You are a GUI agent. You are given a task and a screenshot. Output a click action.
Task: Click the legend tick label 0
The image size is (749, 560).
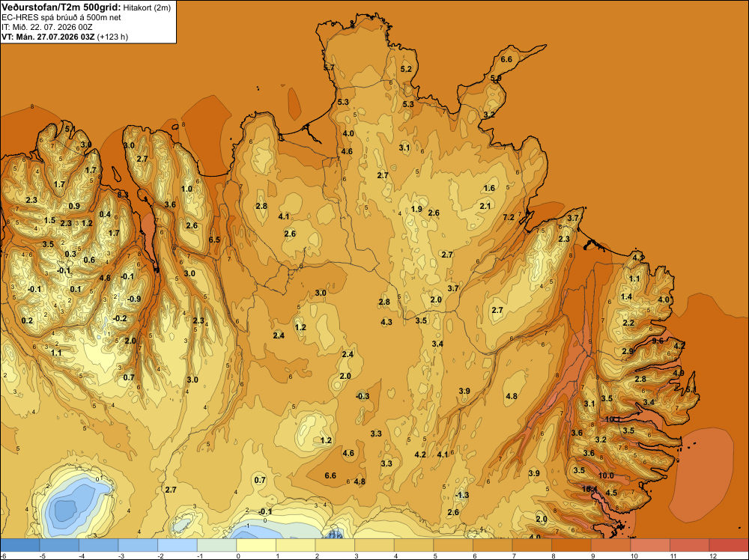(x=238, y=556)
